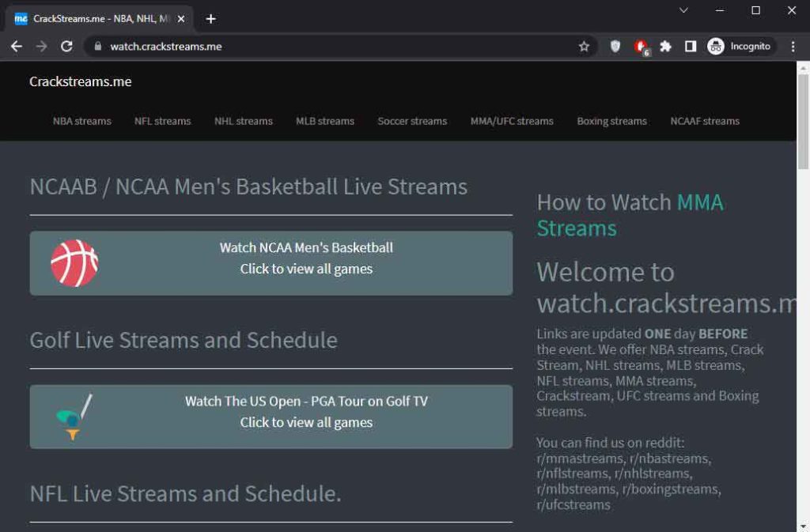Viewport: 810px width, 532px height.
Task: Reload the page with the refresh icon
Action: point(66,47)
